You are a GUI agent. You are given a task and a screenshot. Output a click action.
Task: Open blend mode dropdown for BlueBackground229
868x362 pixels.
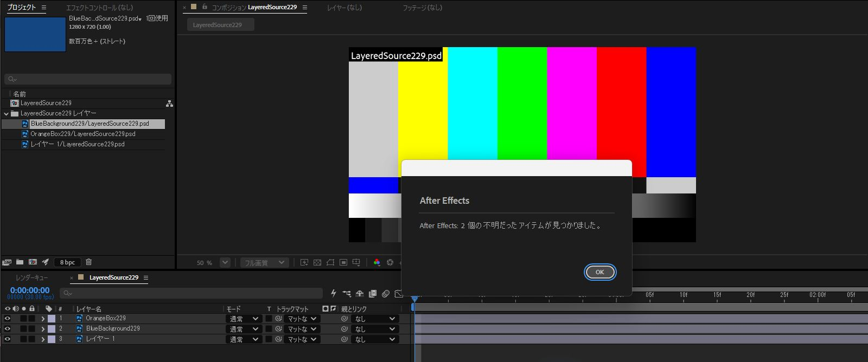click(244, 329)
